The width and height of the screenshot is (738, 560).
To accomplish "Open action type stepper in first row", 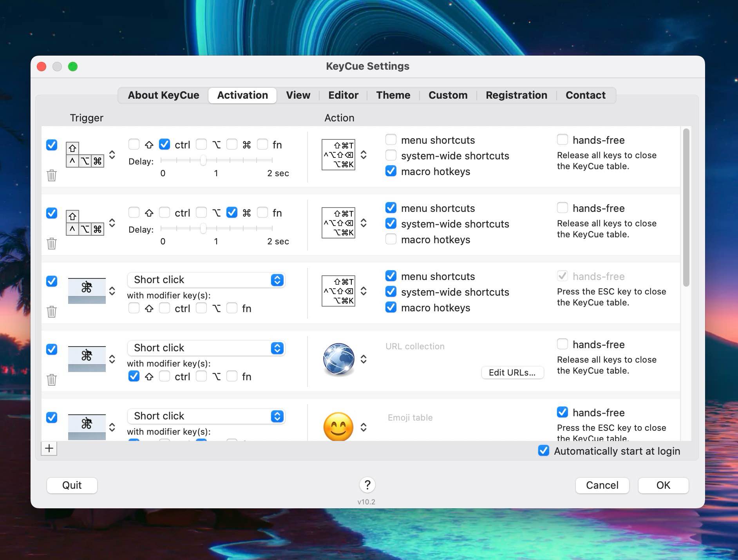I will click(364, 155).
